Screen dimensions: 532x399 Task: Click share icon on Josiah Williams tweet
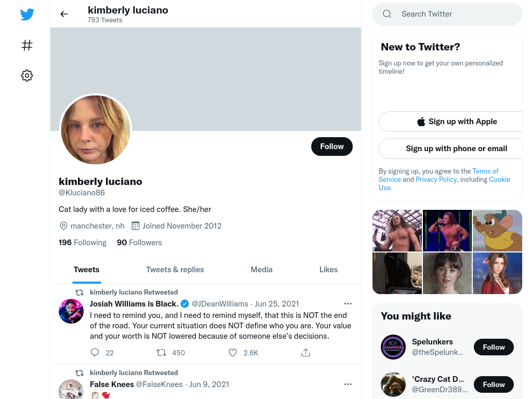[x=305, y=353]
